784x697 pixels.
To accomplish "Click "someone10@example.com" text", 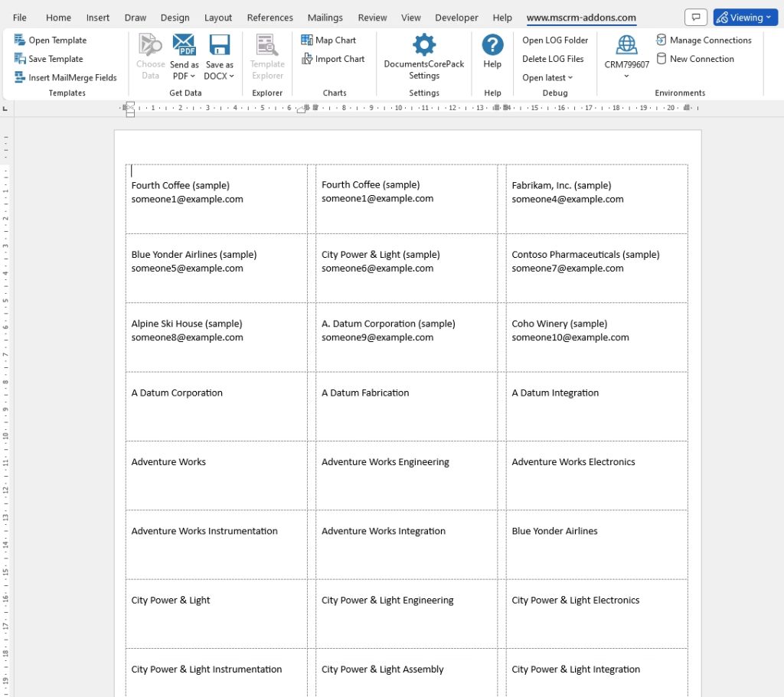I will (570, 337).
